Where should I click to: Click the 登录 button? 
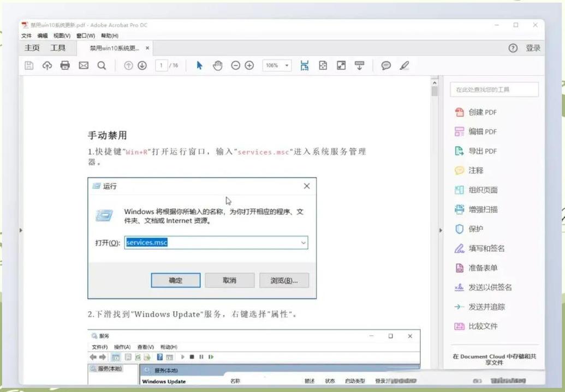pyautogui.click(x=533, y=48)
